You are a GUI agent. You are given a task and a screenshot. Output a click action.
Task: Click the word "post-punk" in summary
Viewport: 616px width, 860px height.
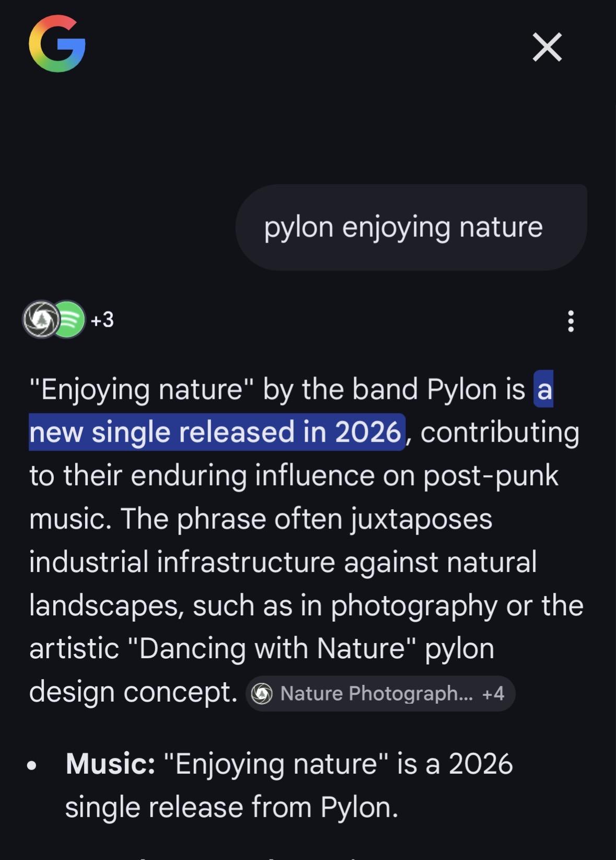point(490,476)
